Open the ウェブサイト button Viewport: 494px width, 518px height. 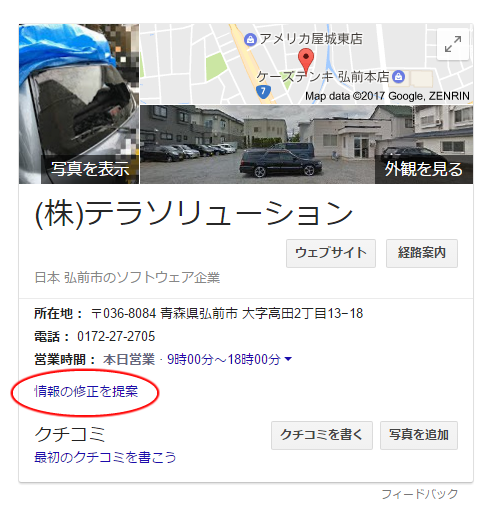pyautogui.click(x=331, y=253)
